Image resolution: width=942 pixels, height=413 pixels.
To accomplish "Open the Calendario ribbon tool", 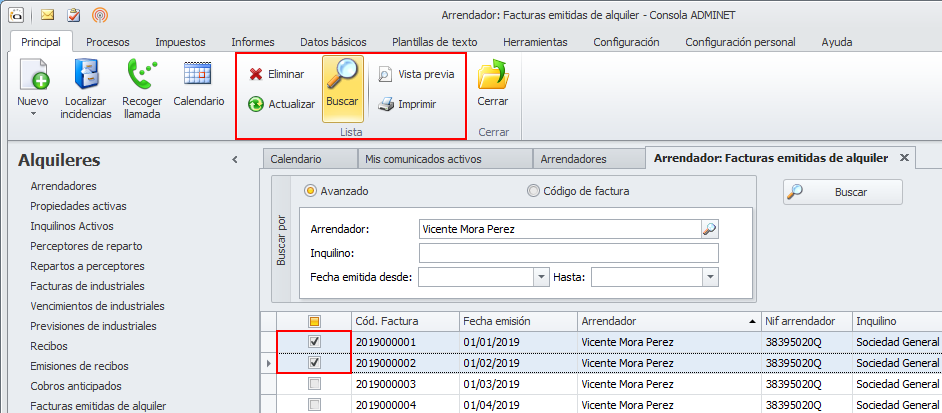I will [x=199, y=84].
